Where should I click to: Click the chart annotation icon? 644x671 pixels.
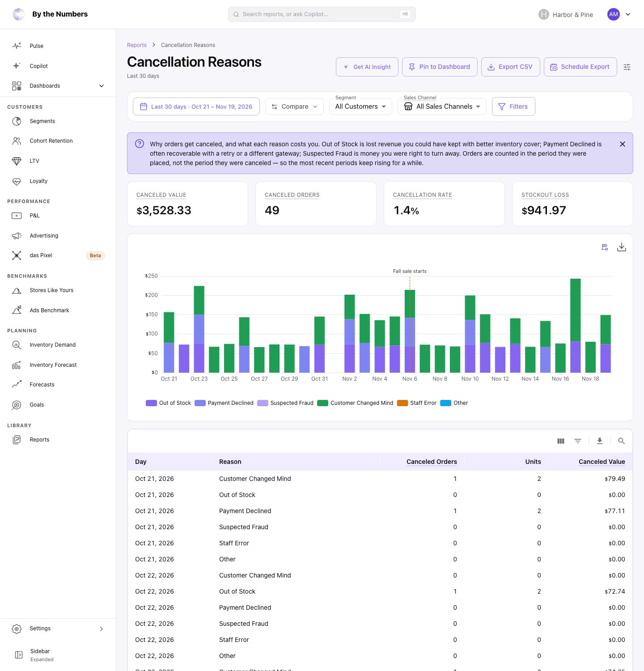click(605, 247)
